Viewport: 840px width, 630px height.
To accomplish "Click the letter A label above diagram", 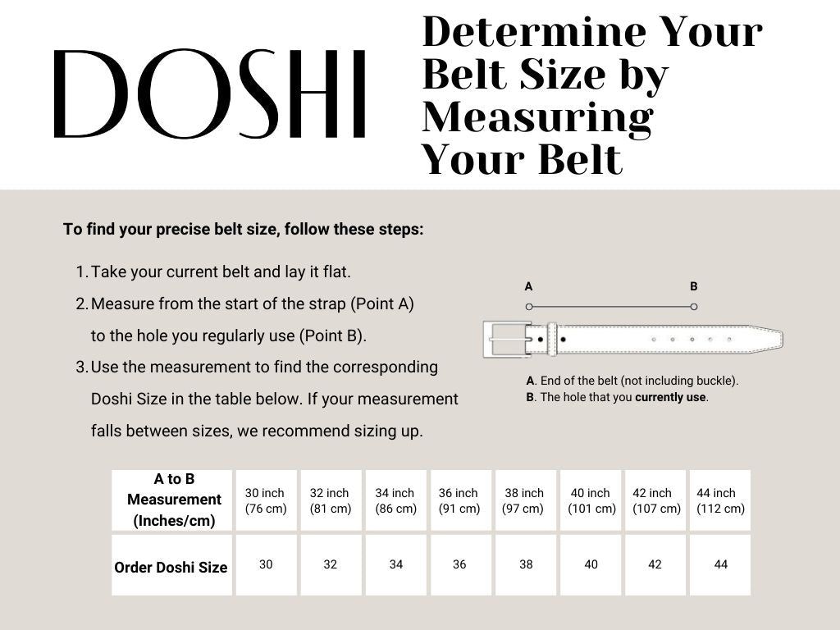I will (x=528, y=286).
